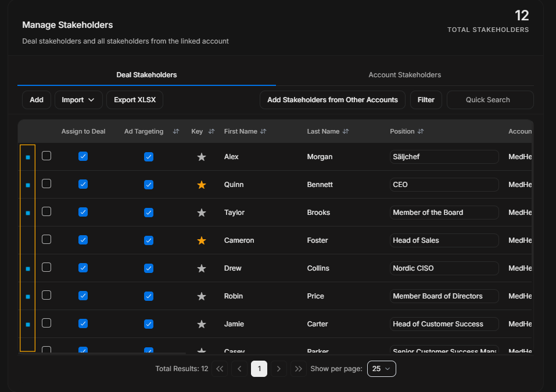
Task: Sort by Position column arrows
Action: 421,131
